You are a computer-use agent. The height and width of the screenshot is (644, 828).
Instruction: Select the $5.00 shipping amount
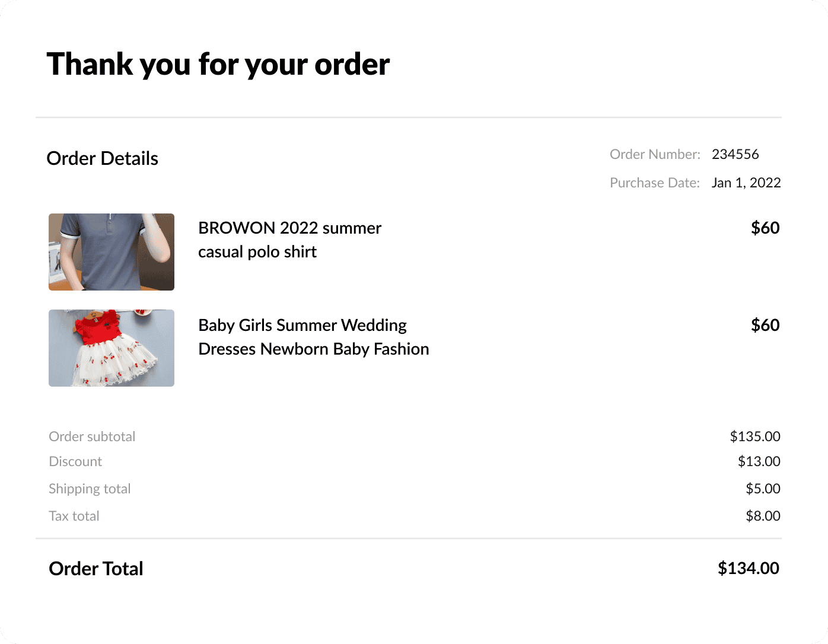point(763,489)
